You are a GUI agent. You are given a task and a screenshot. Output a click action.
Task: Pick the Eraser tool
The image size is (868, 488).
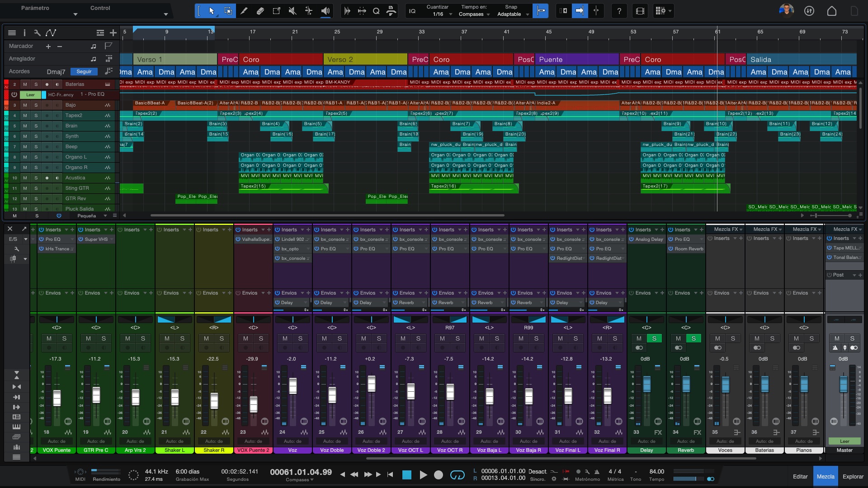click(260, 11)
